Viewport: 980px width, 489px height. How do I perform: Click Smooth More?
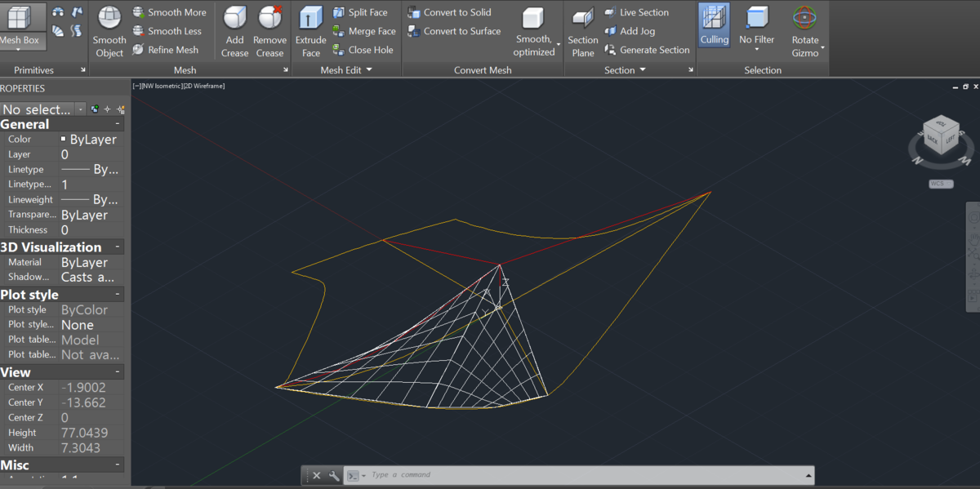coord(170,12)
